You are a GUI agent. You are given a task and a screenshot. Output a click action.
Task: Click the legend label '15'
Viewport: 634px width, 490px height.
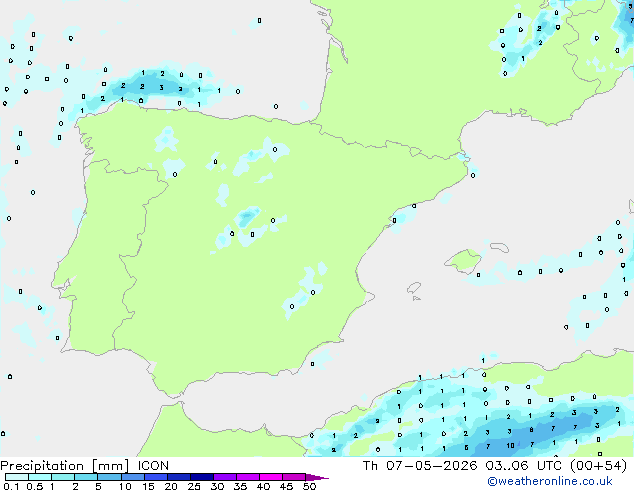(x=148, y=486)
